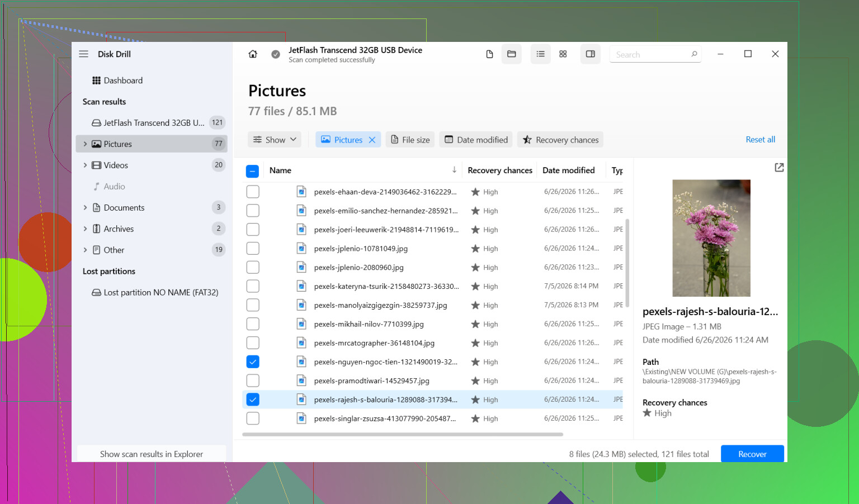The width and height of the screenshot is (859, 504).
Task: Remove the Pictures filter with its X
Action: click(372, 140)
